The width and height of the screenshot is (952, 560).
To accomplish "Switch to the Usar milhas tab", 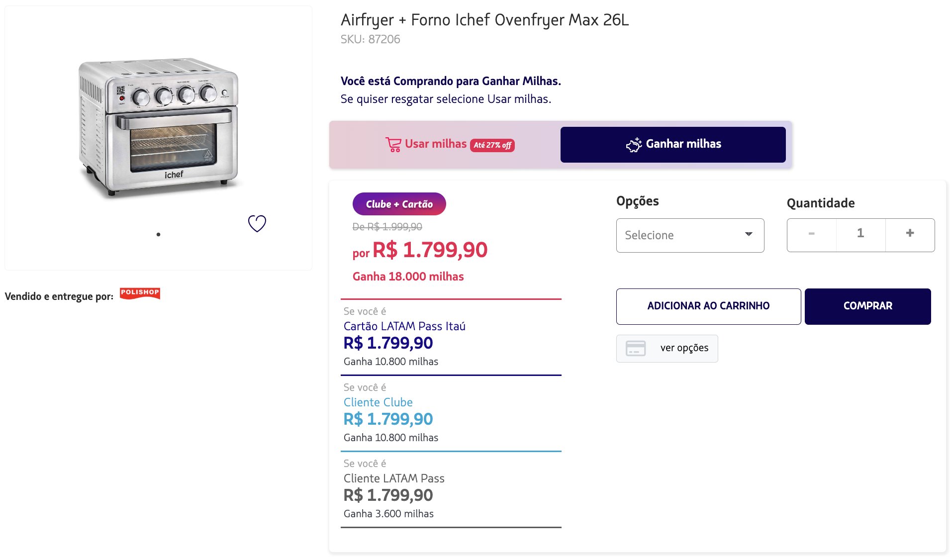I will tap(435, 144).
